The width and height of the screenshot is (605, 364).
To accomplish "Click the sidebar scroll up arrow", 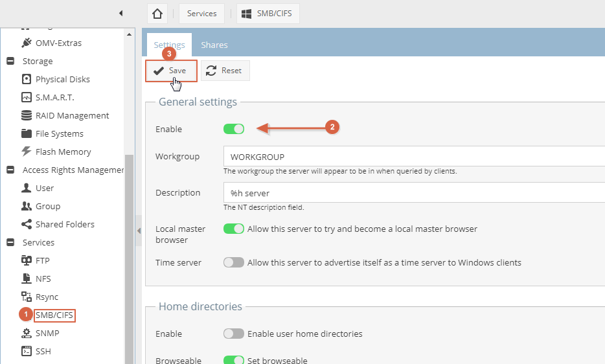I will click(130, 34).
